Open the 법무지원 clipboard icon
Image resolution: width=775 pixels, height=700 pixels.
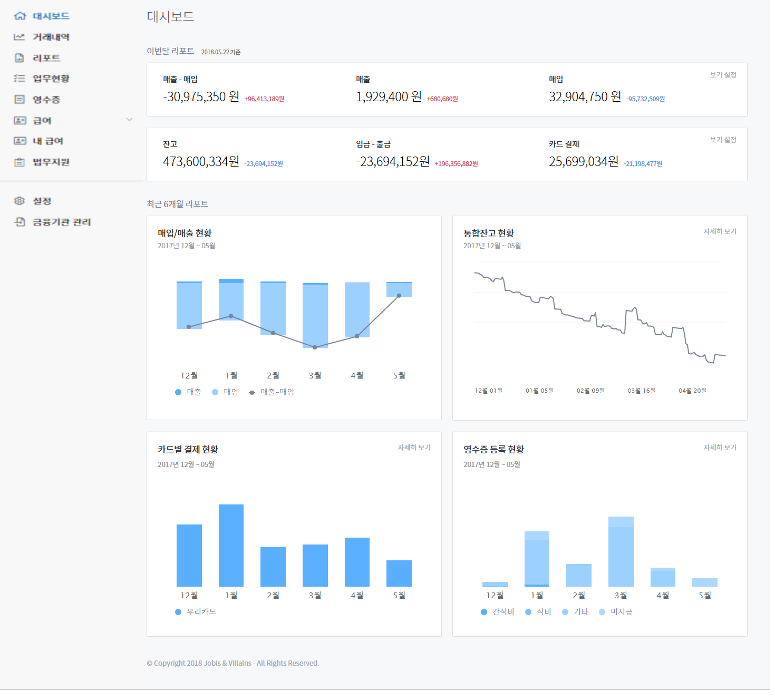[20, 162]
